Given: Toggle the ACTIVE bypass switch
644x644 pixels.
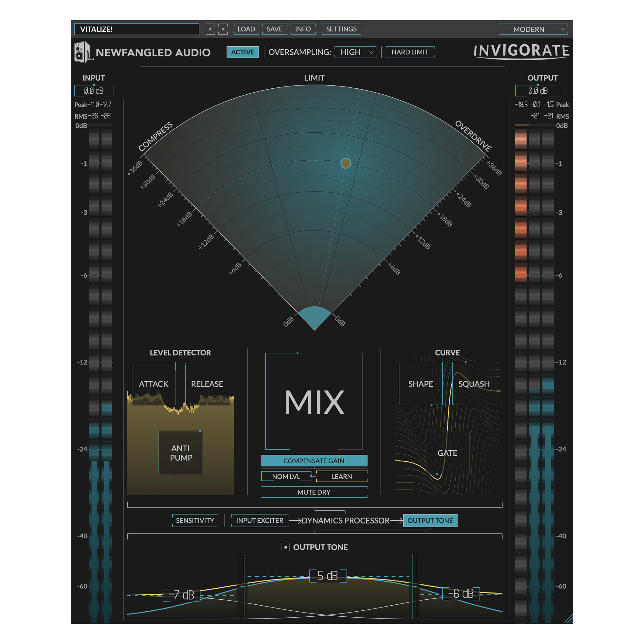Looking at the screenshot, I should [x=242, y=52].
